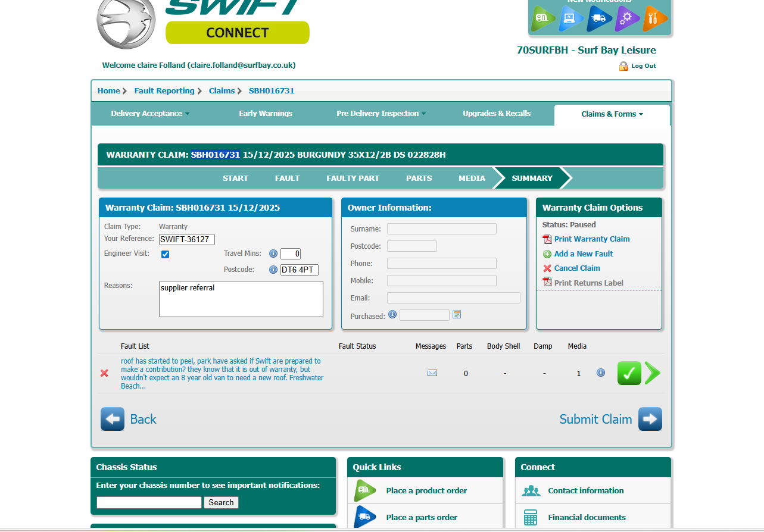Click the Home breadcrumb link
Image resolution: width=764 pixels, height=532 pixels.
(x=109, y=91)
